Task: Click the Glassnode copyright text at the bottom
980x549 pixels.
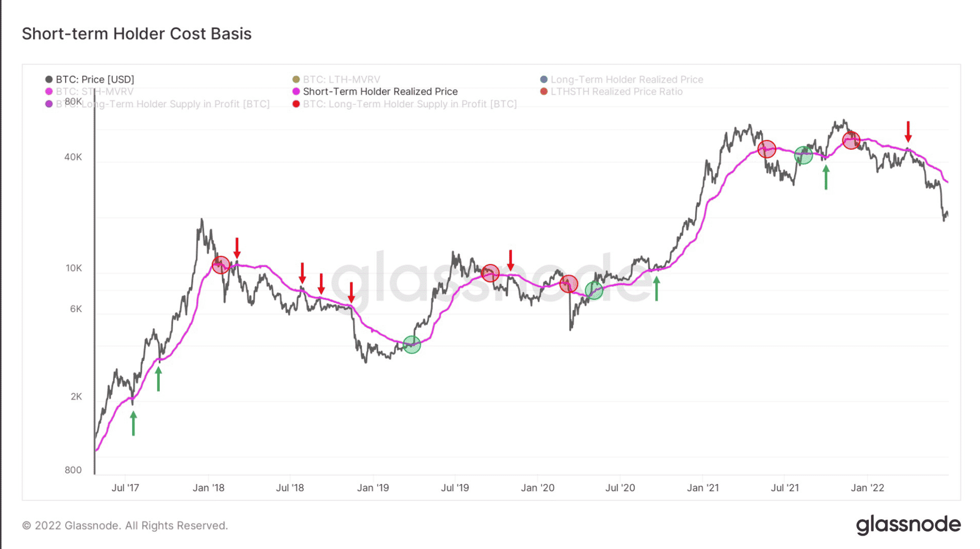Action: coord(125,525)
